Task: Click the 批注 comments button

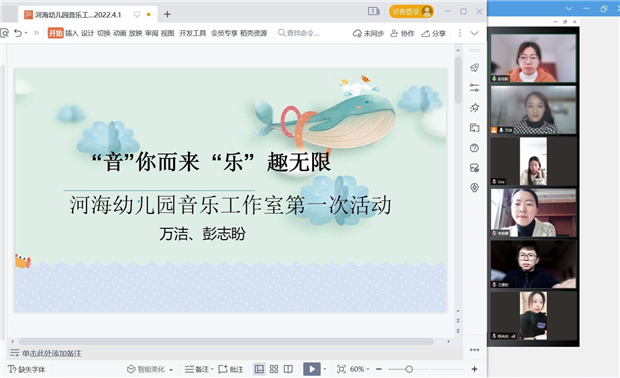Action: click(231, 369)
